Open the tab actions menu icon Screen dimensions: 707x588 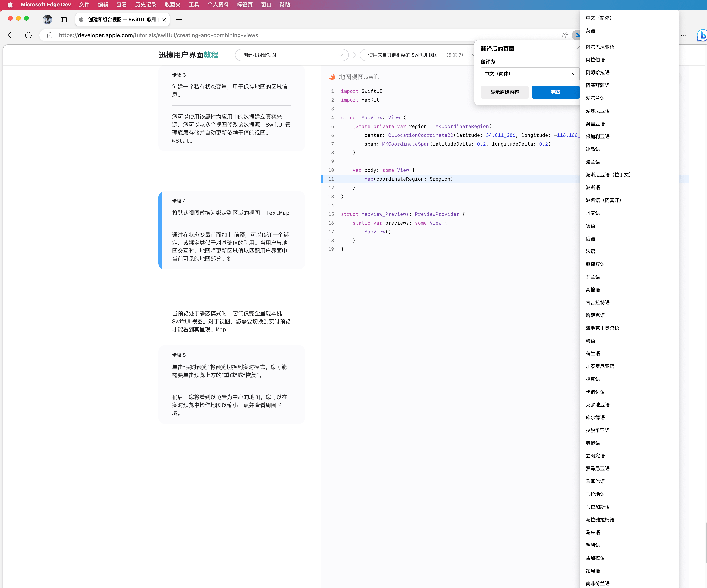point(64,20)
